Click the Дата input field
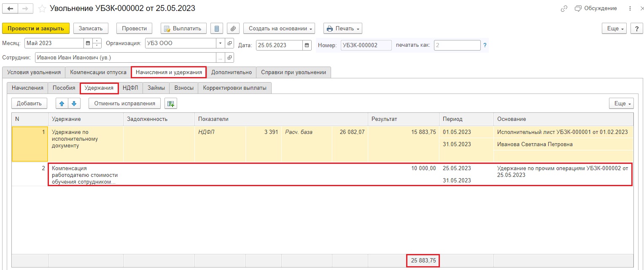This screenshot has width=644, height=270. coord(279,45)
